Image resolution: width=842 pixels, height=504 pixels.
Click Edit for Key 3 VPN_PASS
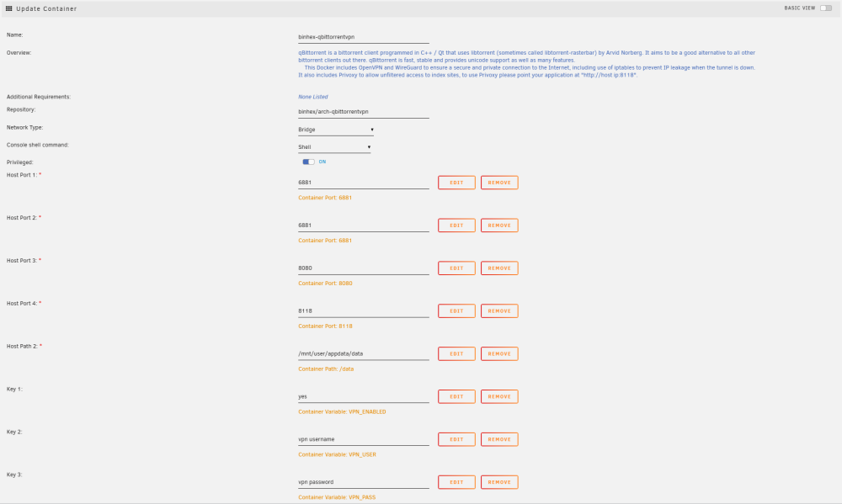[456, 482]
